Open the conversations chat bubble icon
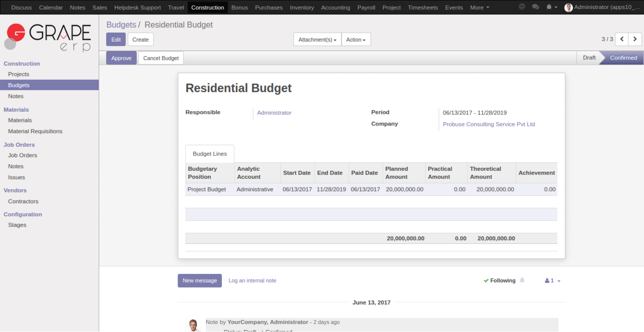This screenshot has width=644, height=332. 536,7
